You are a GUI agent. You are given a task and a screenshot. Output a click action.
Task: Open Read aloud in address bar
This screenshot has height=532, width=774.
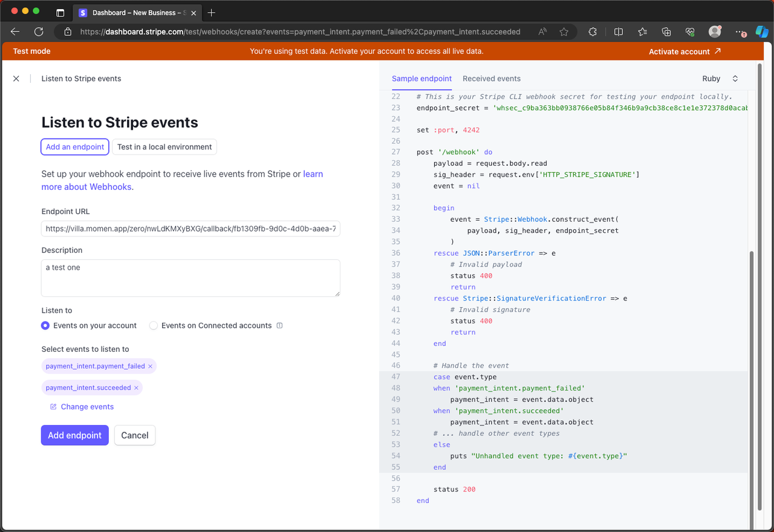coord(542,32)
